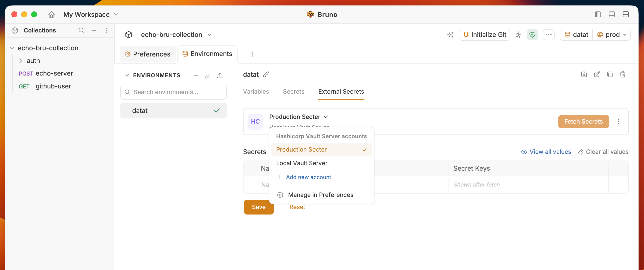The height and width of the screenshot is (270, 644).
Task: Open the collection runner icon
Action: click(519, 35)
